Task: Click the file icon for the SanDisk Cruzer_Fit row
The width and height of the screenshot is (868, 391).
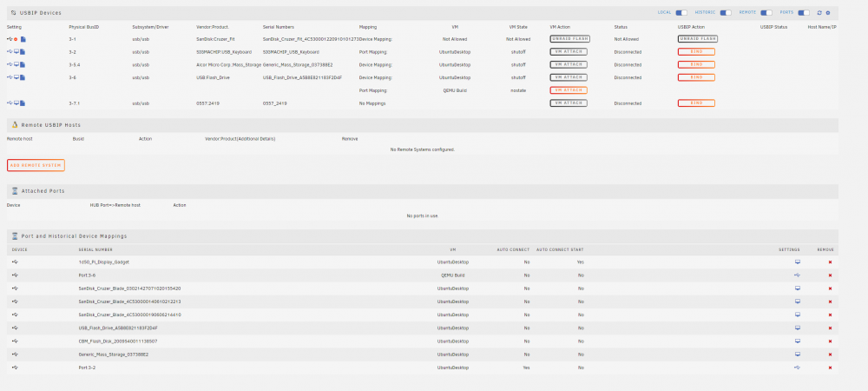Action: (x=23, y=39)
